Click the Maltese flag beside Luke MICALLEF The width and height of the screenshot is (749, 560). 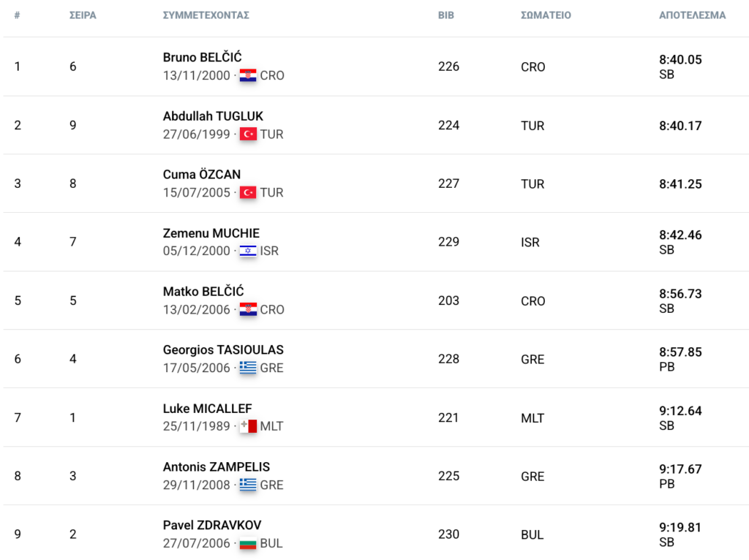[x=248, y=425]
